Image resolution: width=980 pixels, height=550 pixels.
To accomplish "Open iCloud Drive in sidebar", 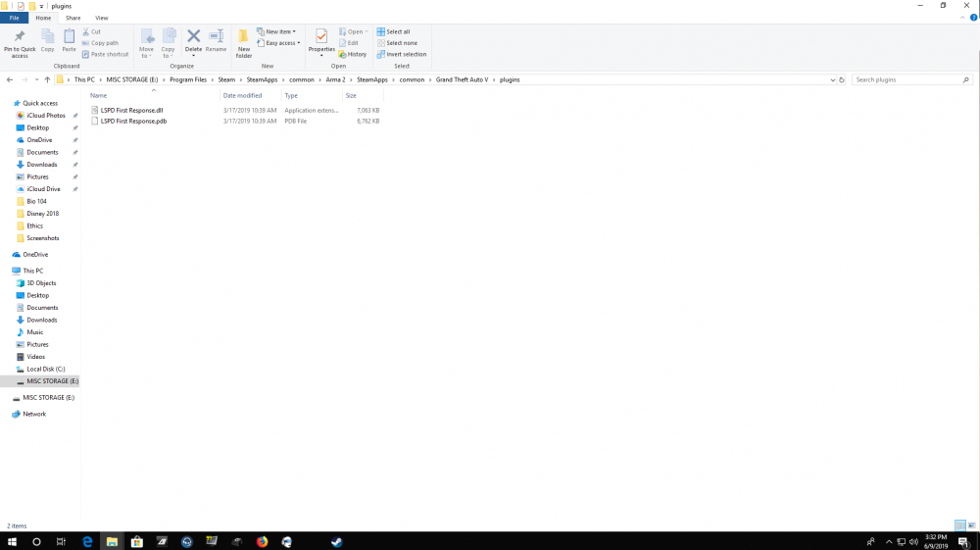I will 43,189.
